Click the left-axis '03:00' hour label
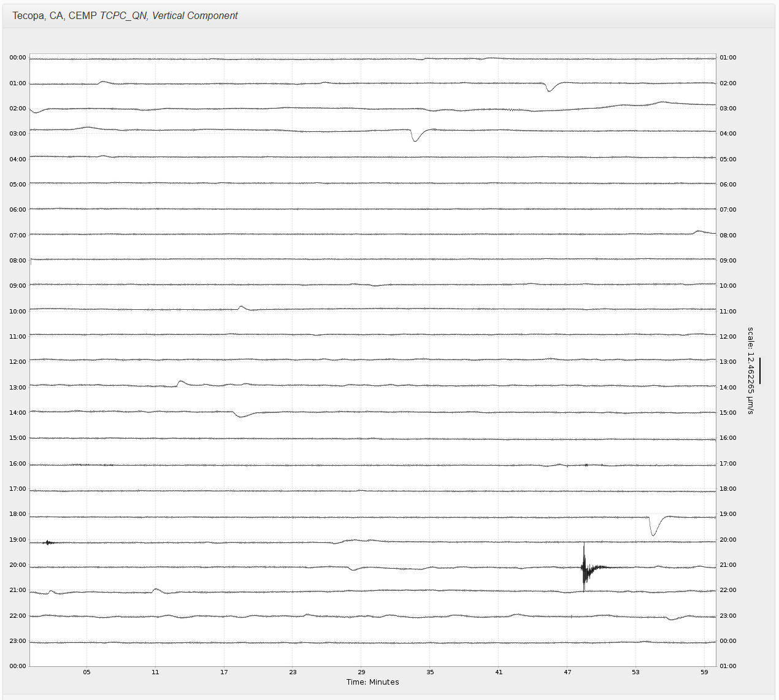779x700 pixels. 18,134
